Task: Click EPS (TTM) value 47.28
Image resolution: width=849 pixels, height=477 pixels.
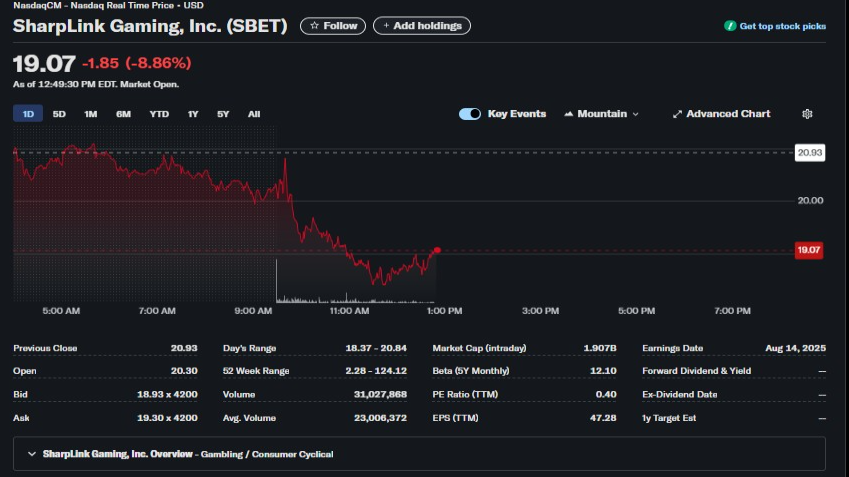Action: tap(603, 418)
